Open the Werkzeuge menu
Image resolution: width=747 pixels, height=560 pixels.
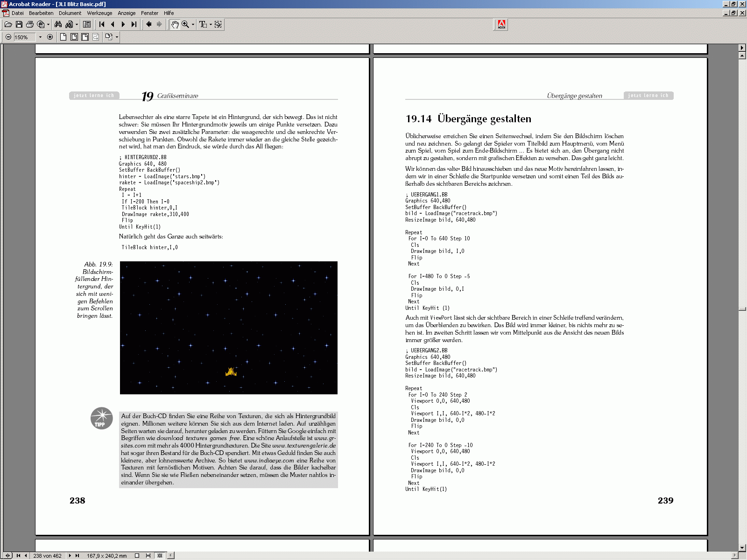pos(99,13)
